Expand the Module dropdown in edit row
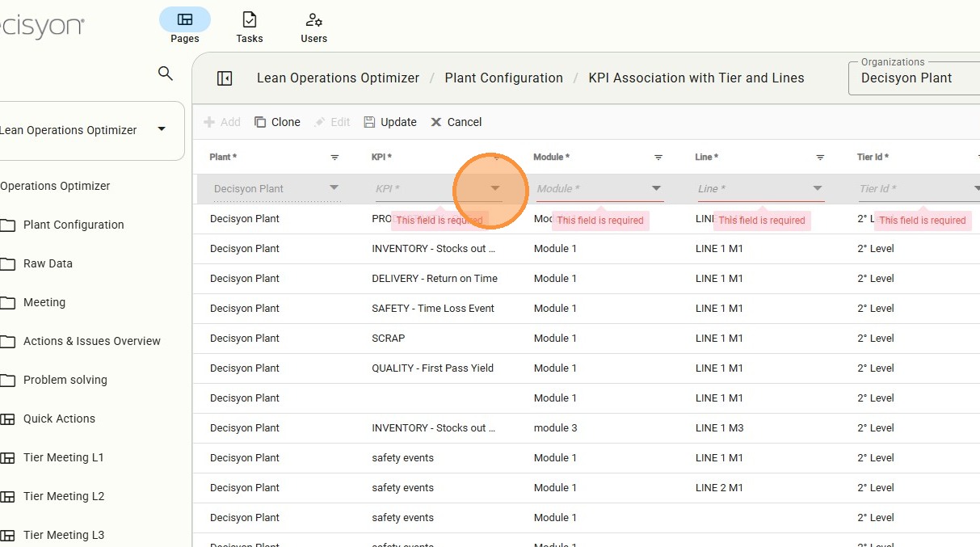 tap(656, 188)
